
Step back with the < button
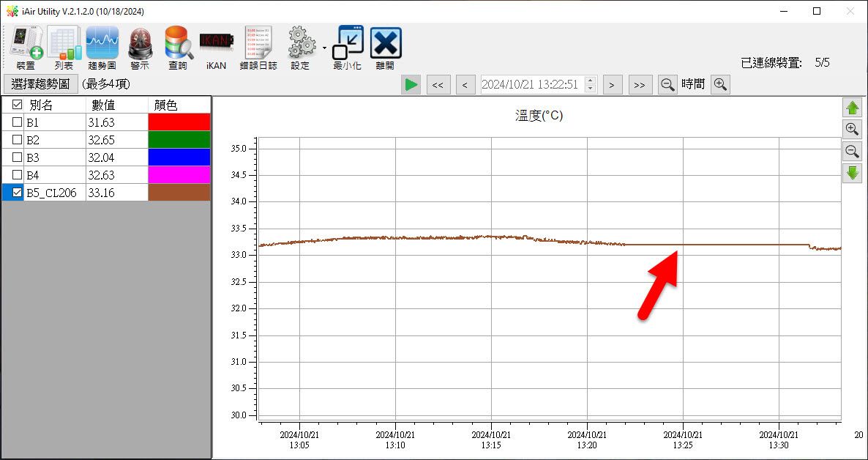coord(465,85)
